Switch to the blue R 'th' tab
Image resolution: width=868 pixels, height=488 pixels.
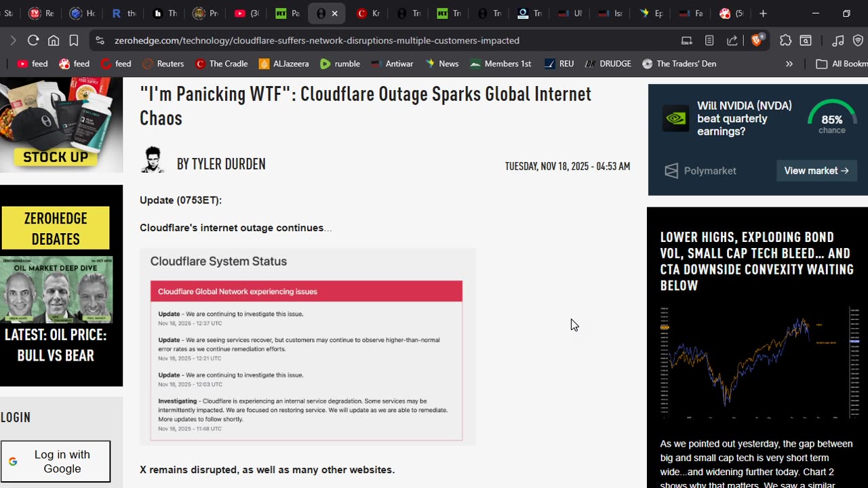pyautogui.click(x=123, y=13)
